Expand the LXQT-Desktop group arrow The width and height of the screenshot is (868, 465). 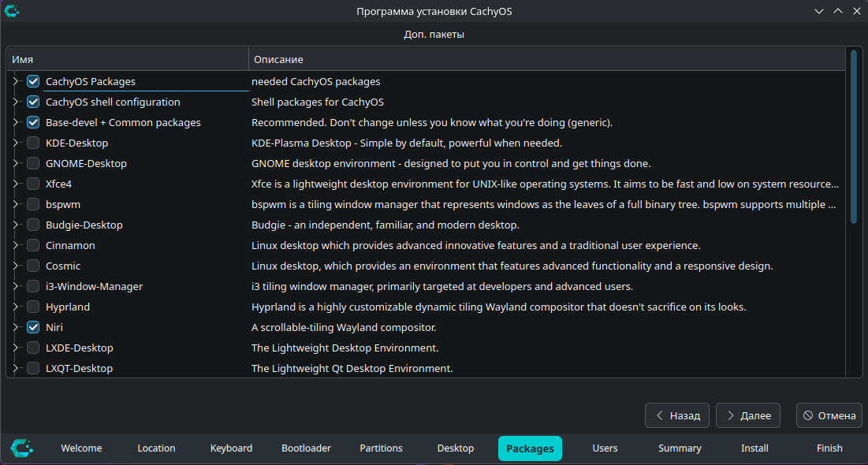click(x=16, y=368)
